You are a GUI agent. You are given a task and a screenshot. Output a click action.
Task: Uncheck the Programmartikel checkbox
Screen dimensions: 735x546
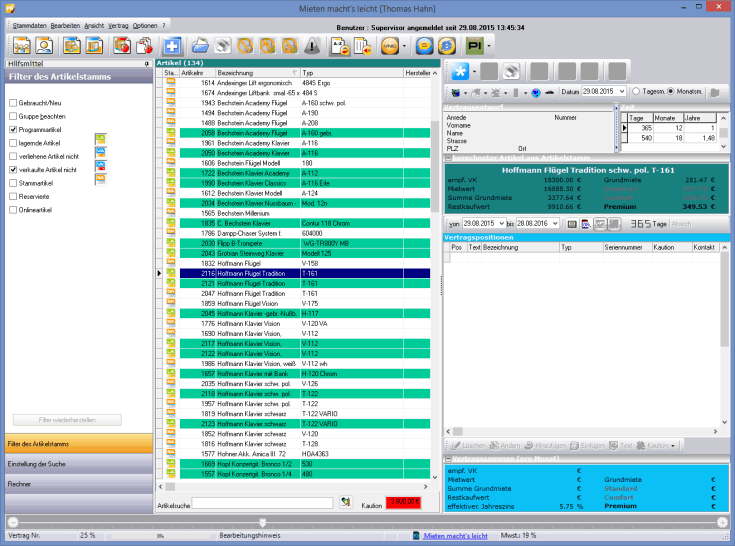tap(13, 129)
